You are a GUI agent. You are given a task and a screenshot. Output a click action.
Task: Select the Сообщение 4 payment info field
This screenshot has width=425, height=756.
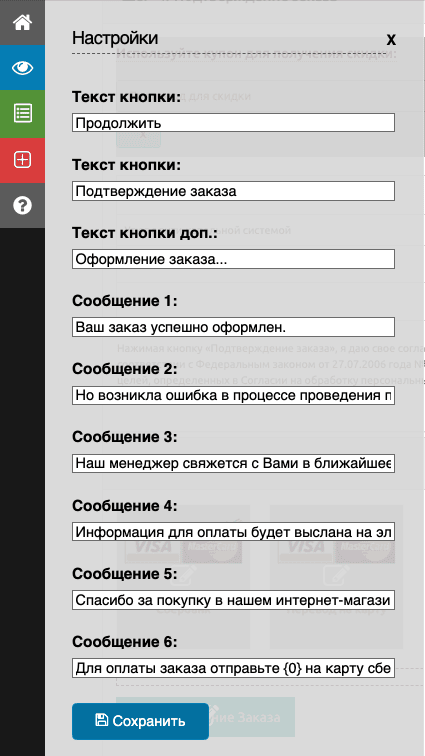coord(233,532)
